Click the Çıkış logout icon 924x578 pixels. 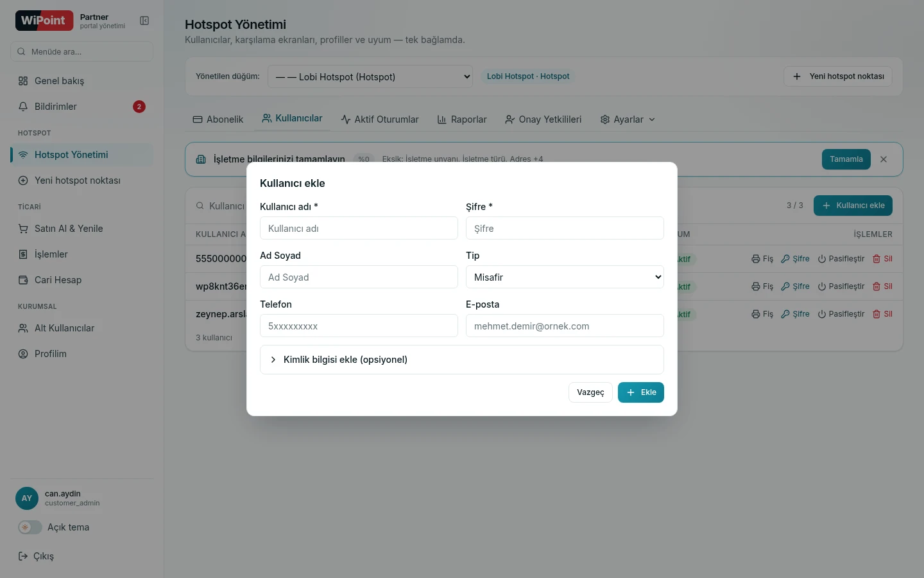(x=23, y=556)
